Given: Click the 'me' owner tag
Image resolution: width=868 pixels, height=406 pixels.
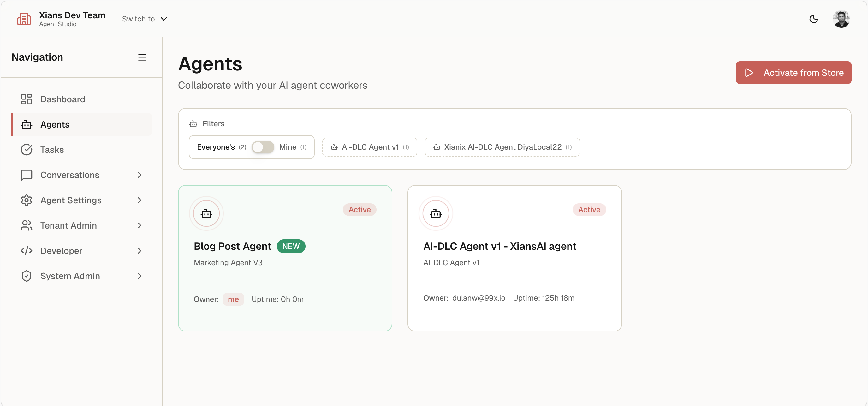Looking at the screenshot, I should (233, 299).
